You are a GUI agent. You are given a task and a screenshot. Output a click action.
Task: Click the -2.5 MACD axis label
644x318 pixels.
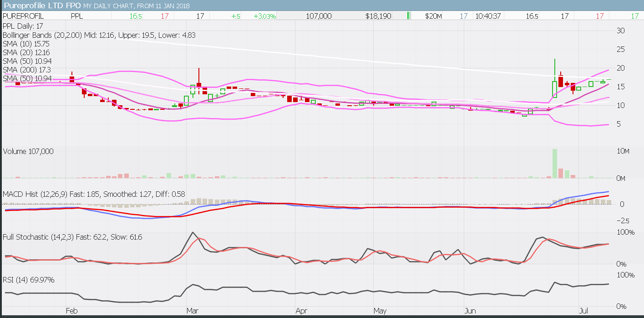(x=622, y=221)
